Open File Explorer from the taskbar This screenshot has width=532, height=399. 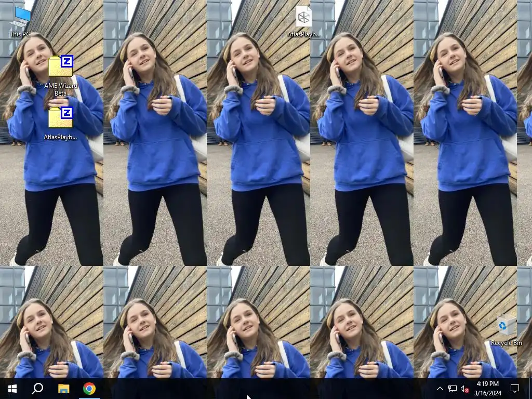coord(63,389)
